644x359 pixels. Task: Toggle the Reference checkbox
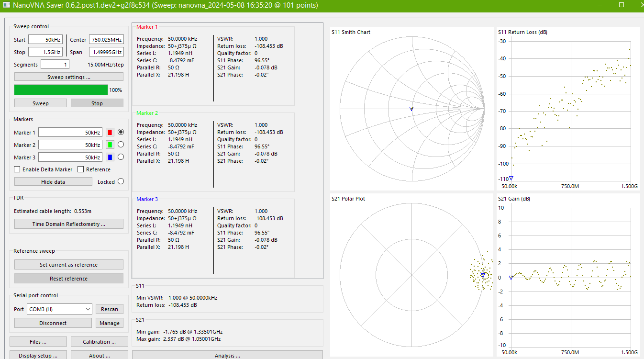click(x=81, y=169)
